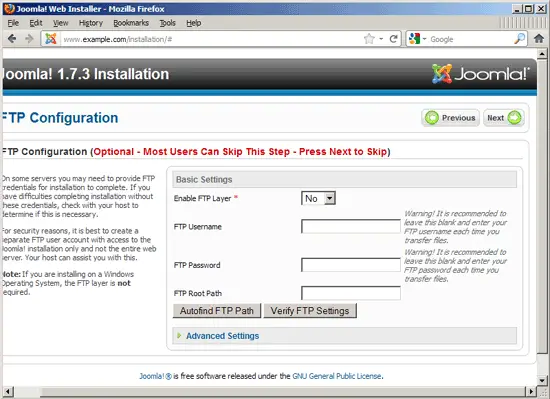Viewport: 550px width, 399px height.
Task: Go to home page via home icon
Action: click(x=539, y=39)
